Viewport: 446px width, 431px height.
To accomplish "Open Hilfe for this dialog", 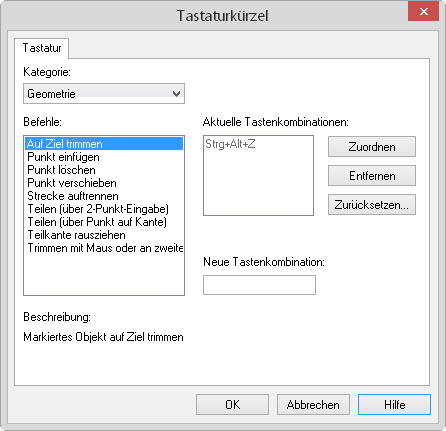I will (x=394, y=404).
